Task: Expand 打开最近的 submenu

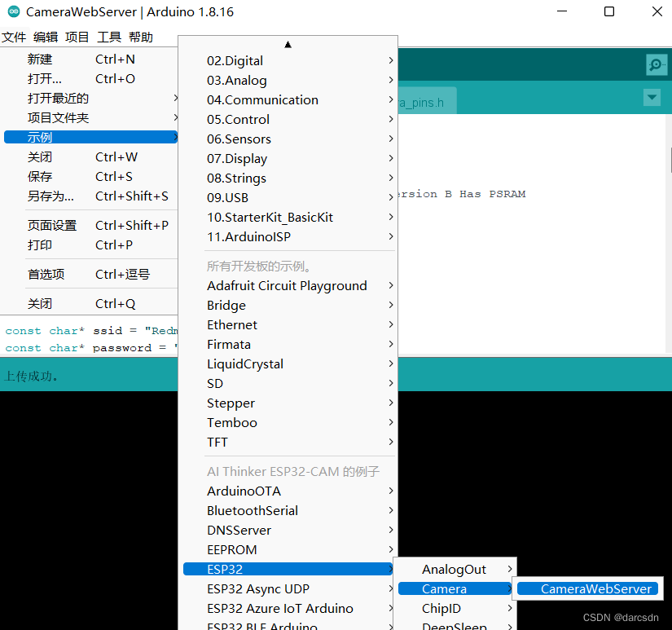Action: coord(91,99)
